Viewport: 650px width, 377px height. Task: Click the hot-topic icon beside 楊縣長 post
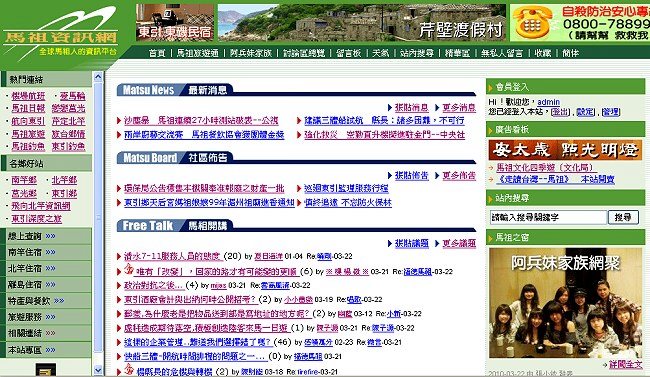click(x=129, y=369)
